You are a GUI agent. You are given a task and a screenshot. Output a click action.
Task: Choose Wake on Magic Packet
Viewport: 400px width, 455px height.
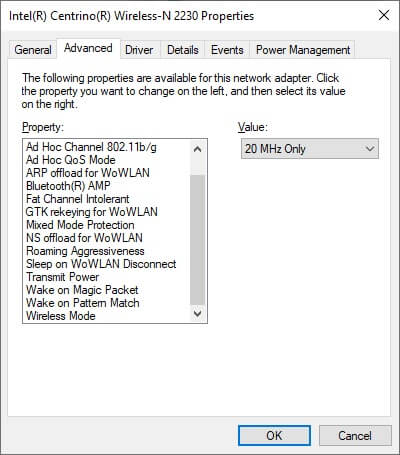tap(82, 290)
